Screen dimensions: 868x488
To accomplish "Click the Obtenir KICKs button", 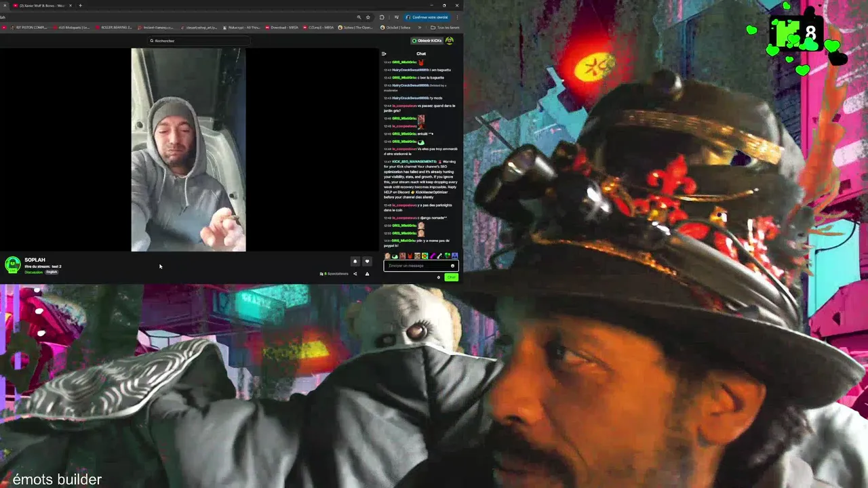I will [x=427, y=41].
